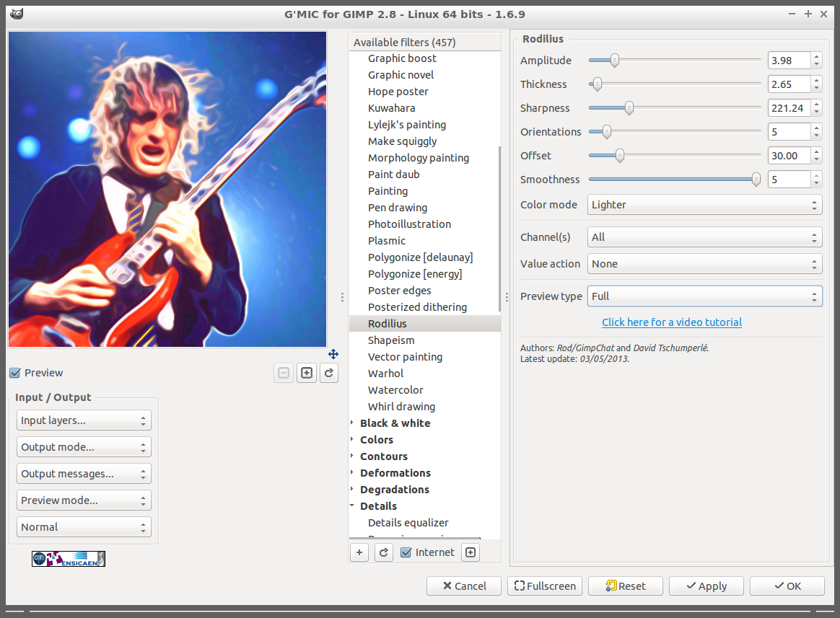The image size is (840, 618).
Task: Open the Color mode Lighter dropdown
Action: [704, 205]
